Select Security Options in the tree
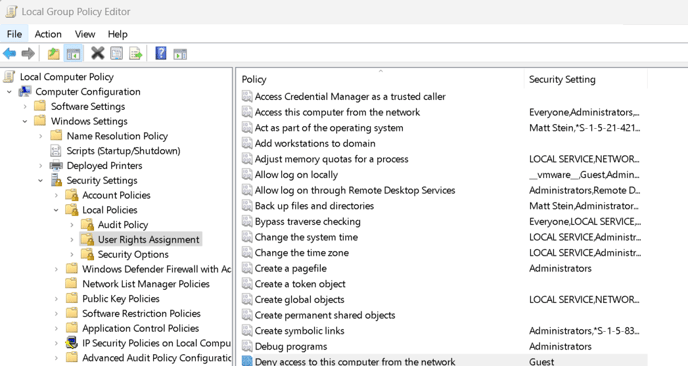This screenshot has height=366, width=688. tap(133, 255)
